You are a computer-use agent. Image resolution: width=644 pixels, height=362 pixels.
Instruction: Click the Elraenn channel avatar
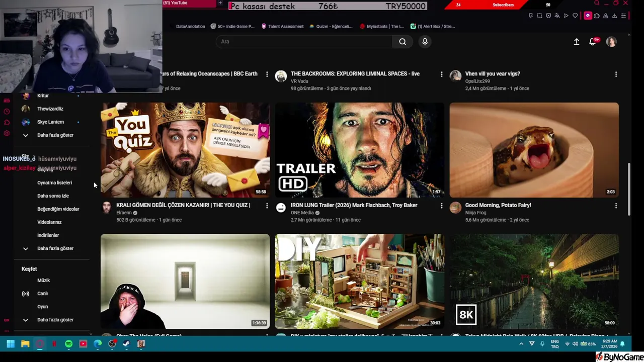coord(107,208)
